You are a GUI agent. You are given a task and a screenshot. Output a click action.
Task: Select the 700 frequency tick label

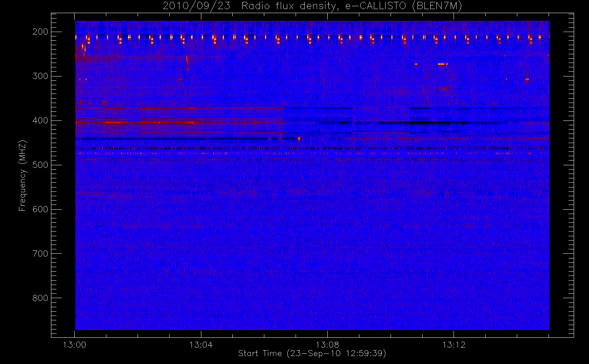pos(40,254)
